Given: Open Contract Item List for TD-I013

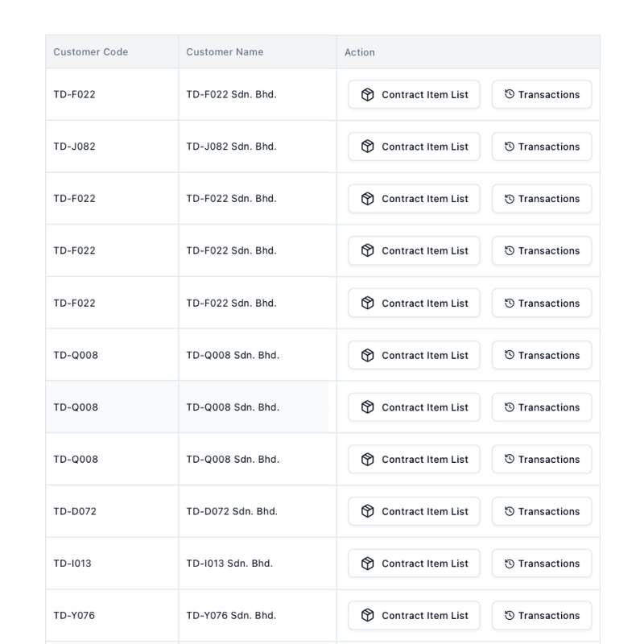Looking at the screenshot, I should pos(414,563).
